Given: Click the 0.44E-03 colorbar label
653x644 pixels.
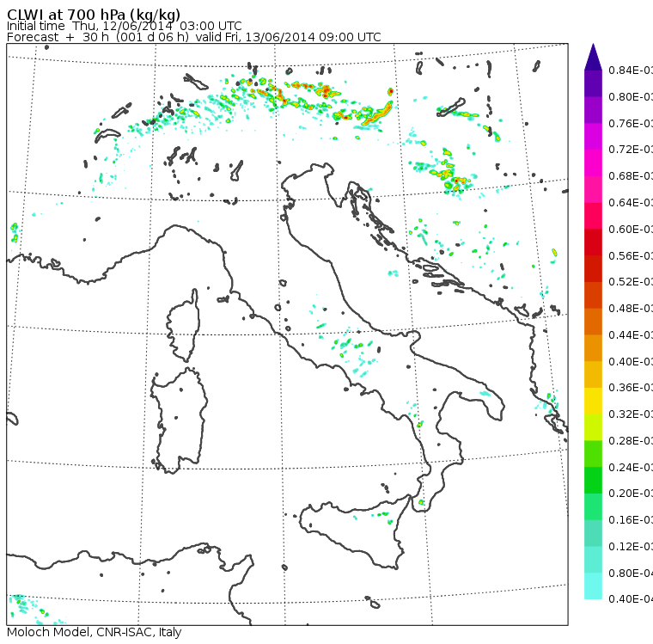Looking at the screenshot, I should 631,335.
